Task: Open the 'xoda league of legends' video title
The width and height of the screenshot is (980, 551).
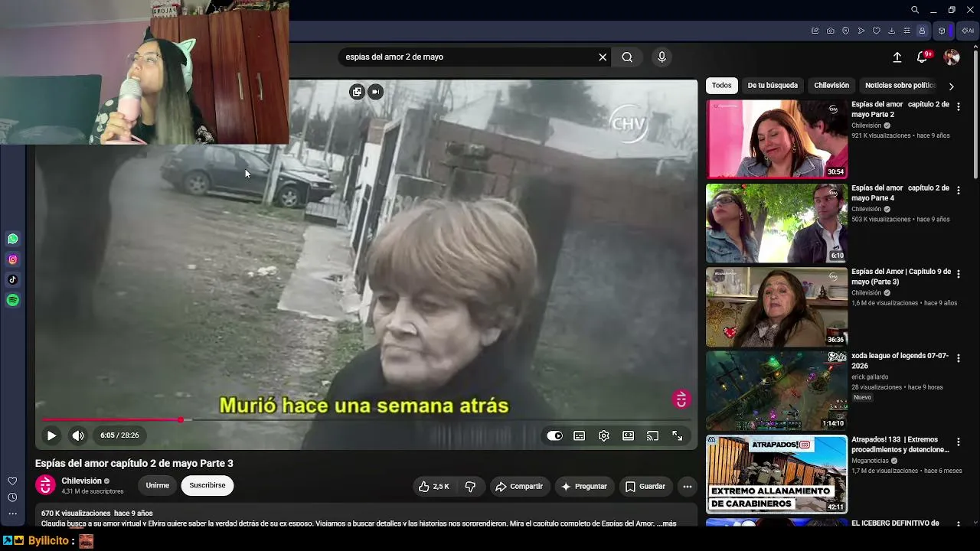Action: [x=900, y=360]
